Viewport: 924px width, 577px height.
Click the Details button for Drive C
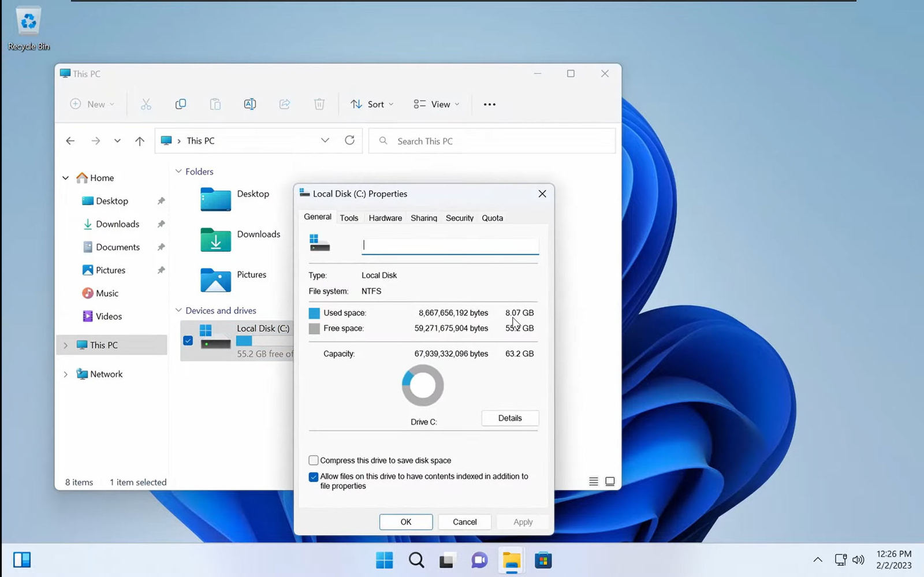(x=509, y=418)
